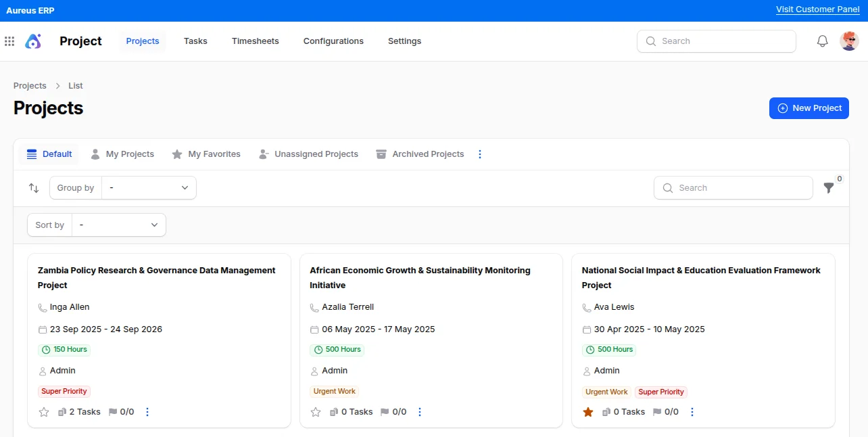Viewport: 868px width, 437px height.
Task: Open the apps grid launcher icon
Action: (x=9, y=41)
